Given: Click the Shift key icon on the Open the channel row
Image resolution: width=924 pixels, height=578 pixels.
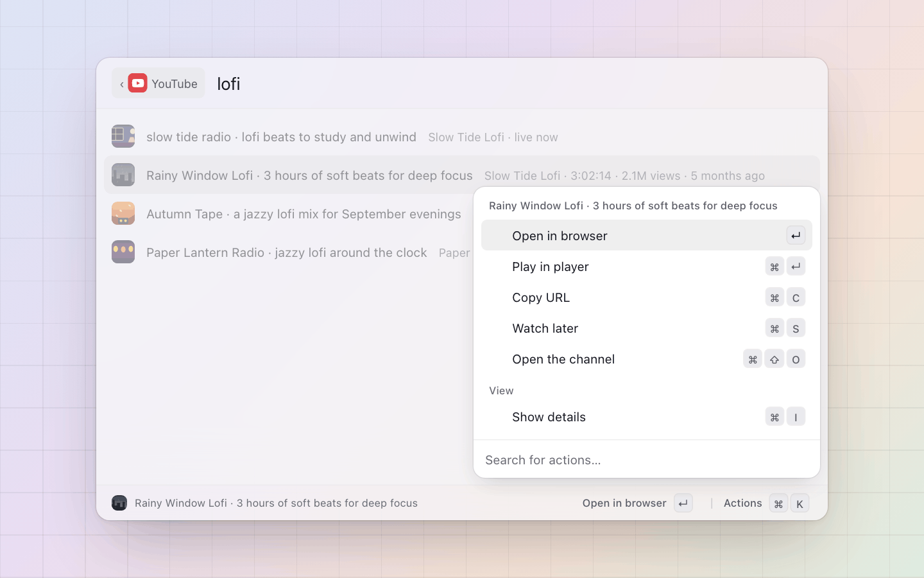Looking at the screenshot, I should tap(774, 359).
